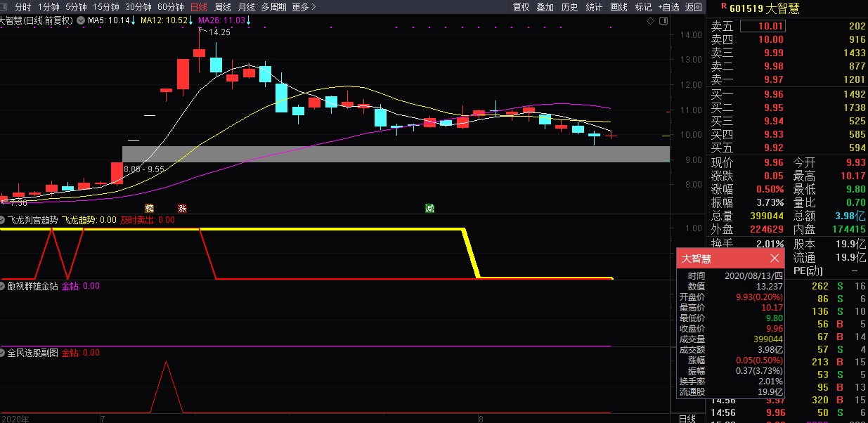
Task: Click the square icon left of 分时
Action: point(6,7)
